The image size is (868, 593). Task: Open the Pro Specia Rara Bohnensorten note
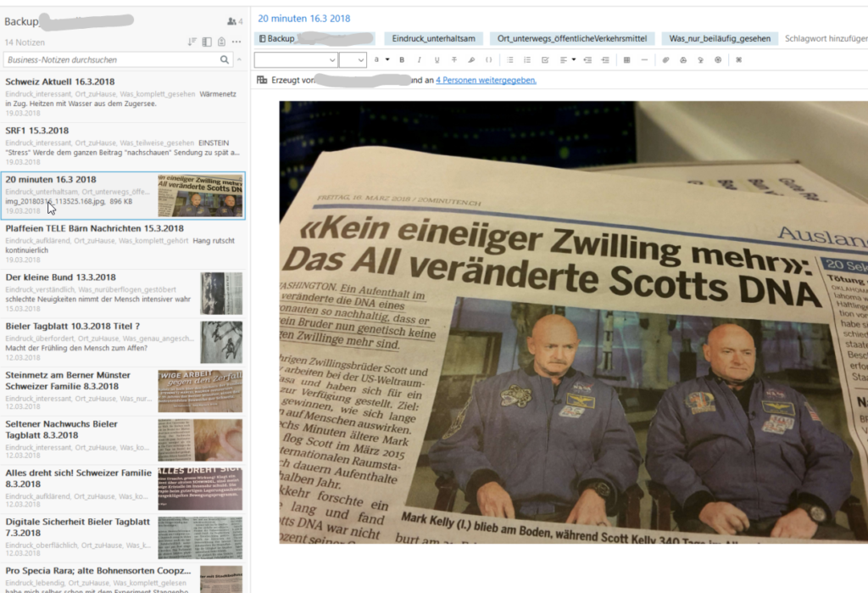coord(123,578)
